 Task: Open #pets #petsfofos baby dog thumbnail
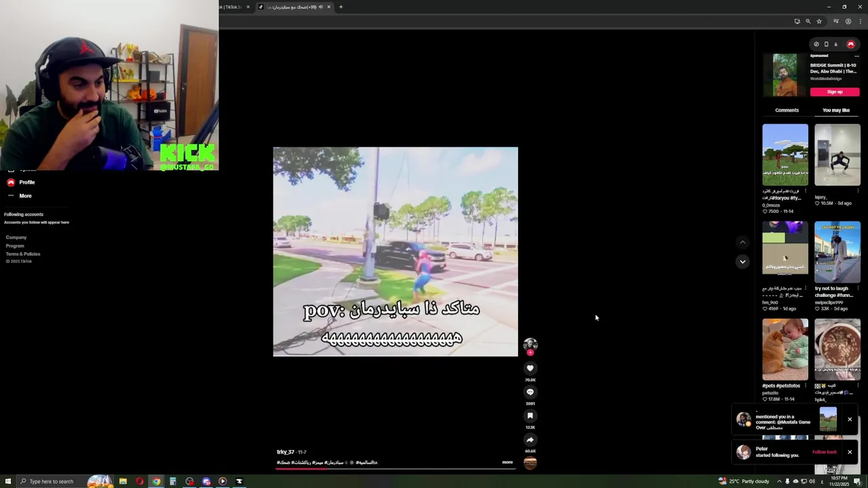[785, 350]
